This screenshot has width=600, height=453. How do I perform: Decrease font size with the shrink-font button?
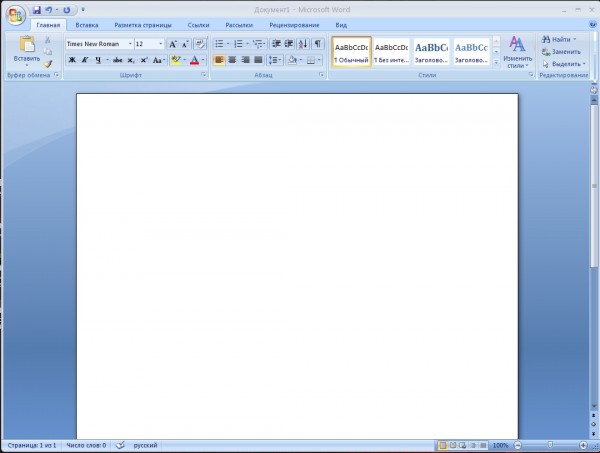point(185,44)
